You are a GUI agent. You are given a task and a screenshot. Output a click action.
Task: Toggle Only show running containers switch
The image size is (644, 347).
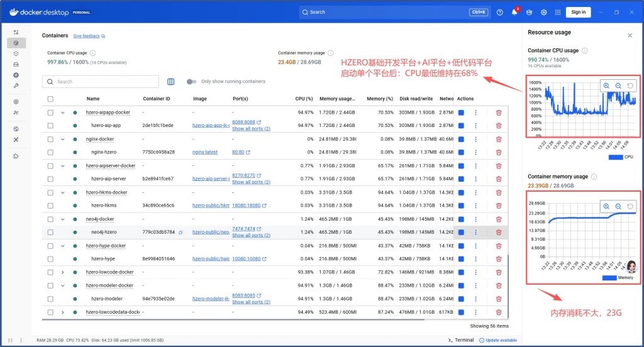pyautogui.click(x=192, y=81)
